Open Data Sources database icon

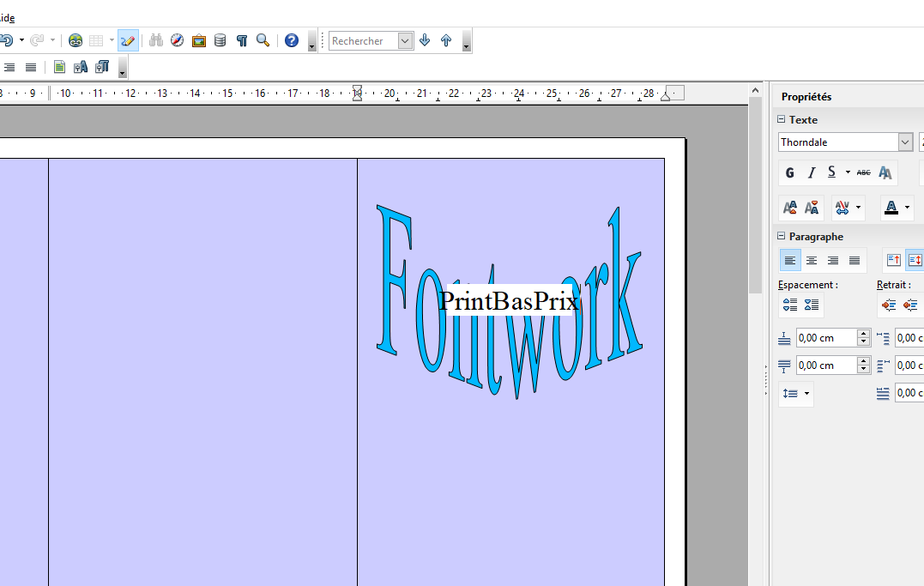(220, 40)
